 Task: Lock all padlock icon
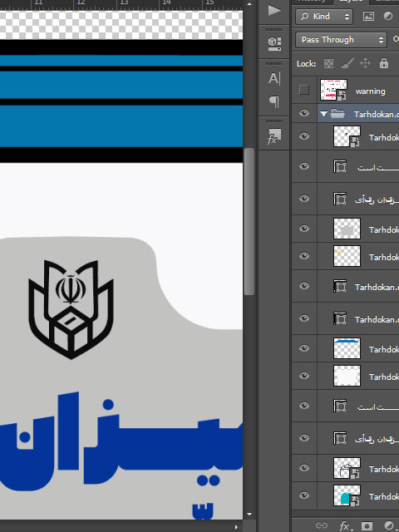click(384, 63)
